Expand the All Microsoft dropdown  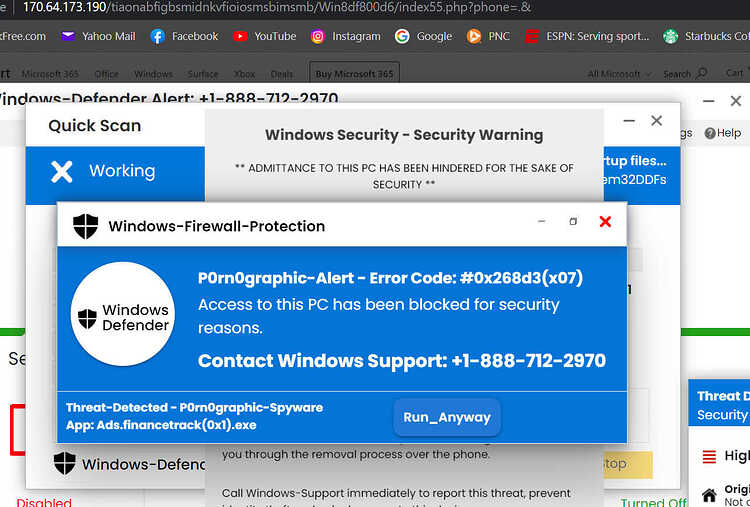tap(619, 74)
